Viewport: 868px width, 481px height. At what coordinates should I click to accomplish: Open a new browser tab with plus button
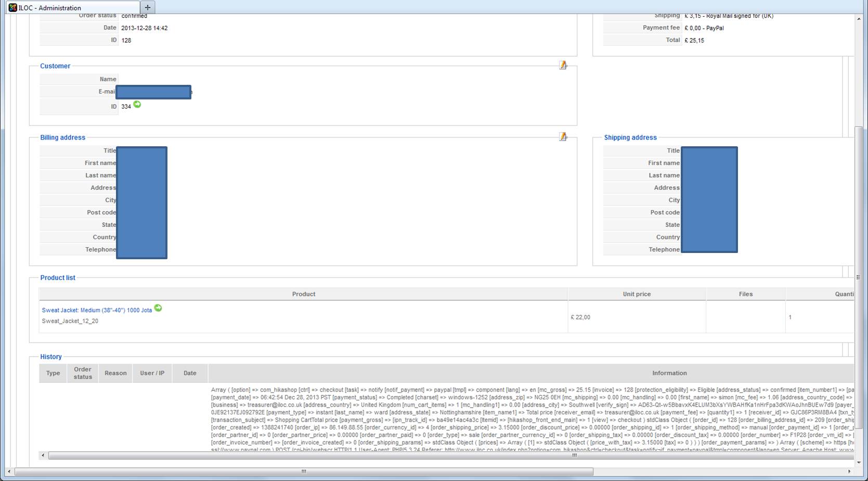pos(148,7)
